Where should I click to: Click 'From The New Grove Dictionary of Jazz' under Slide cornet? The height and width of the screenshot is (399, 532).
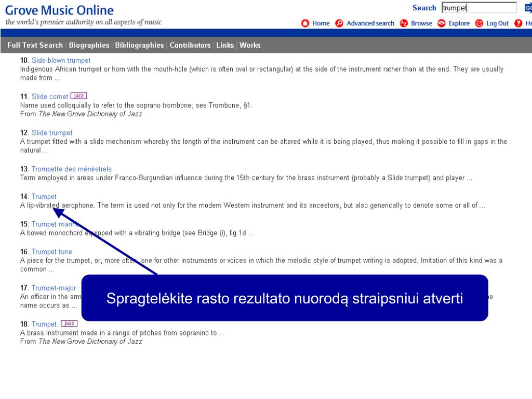pyautogui.click(x=81, y=114)
